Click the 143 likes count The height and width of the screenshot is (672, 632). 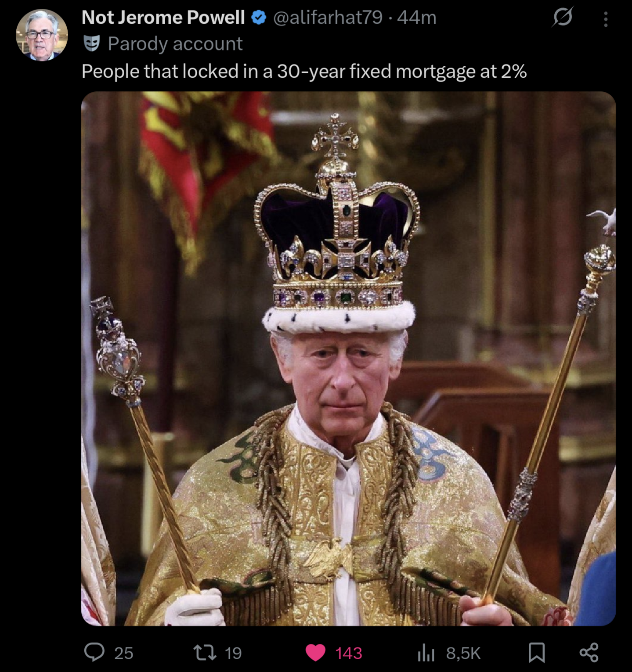[x=349, y=653]
